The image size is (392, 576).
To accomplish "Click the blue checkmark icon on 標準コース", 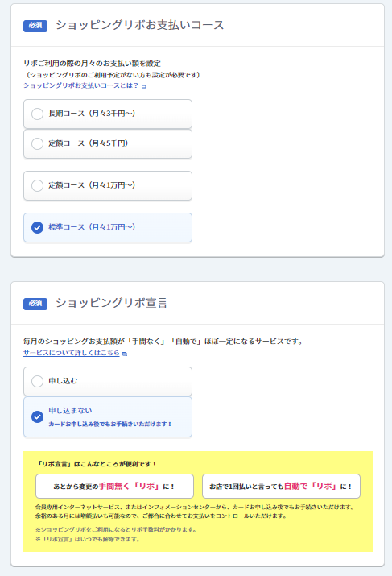I will coord(38,227).
